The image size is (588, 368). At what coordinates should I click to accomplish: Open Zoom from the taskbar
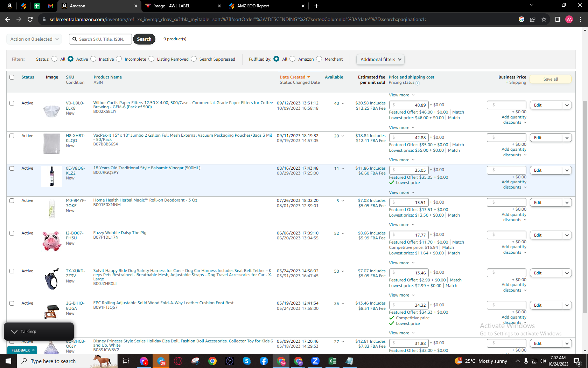tap(315, 361)
